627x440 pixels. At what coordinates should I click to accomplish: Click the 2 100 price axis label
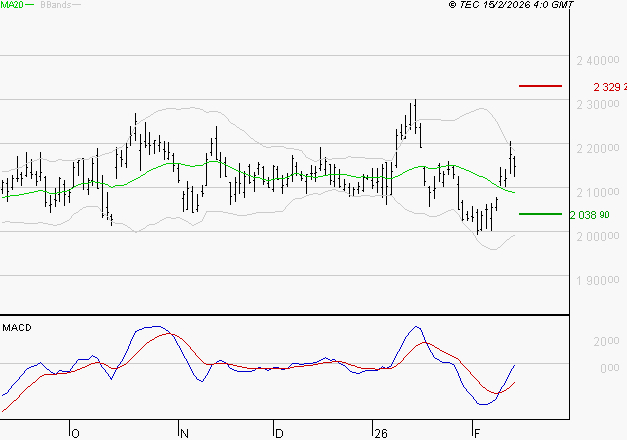click(598, 192)
